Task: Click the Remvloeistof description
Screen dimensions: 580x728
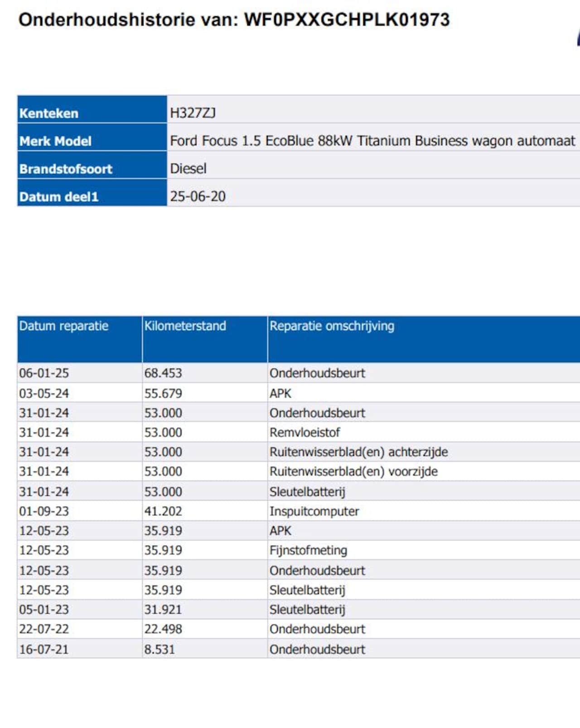Action: (304, 432)
